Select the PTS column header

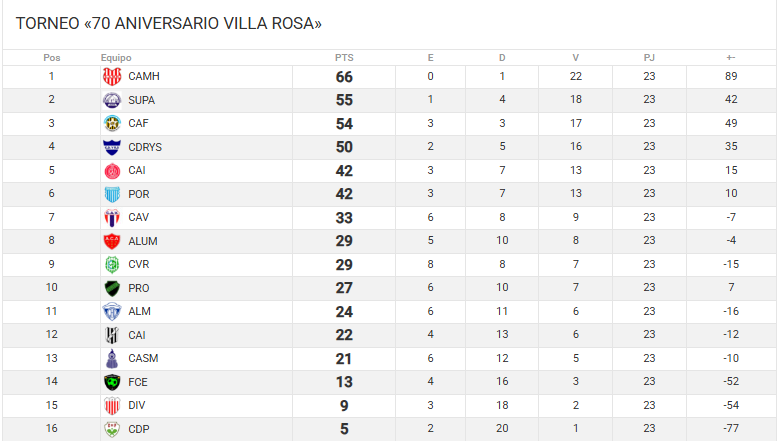[344, 58]
